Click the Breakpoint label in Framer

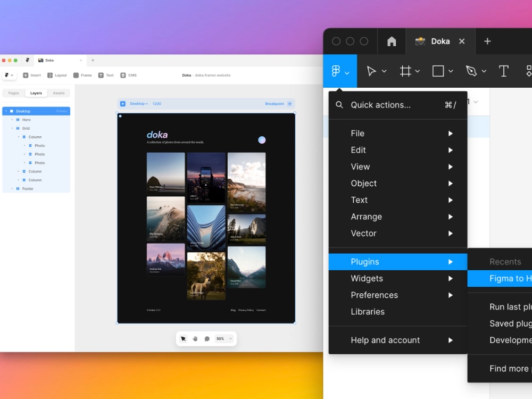275,104
